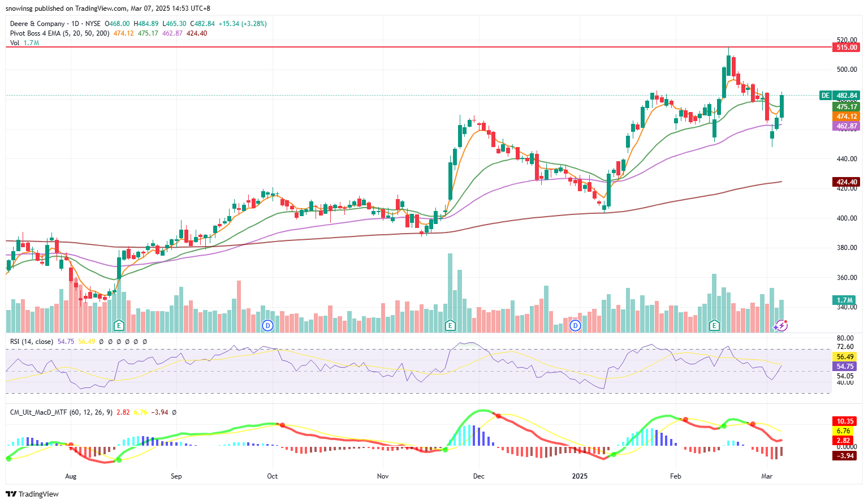The width and height of the screenshot is (868, 504).
Task: Click the Nov label on time axis
Action: tap(383, 476)
